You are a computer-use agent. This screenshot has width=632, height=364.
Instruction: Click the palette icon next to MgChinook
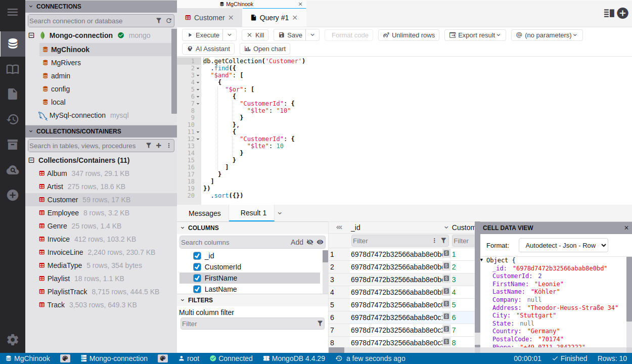(x=65, y=358)
